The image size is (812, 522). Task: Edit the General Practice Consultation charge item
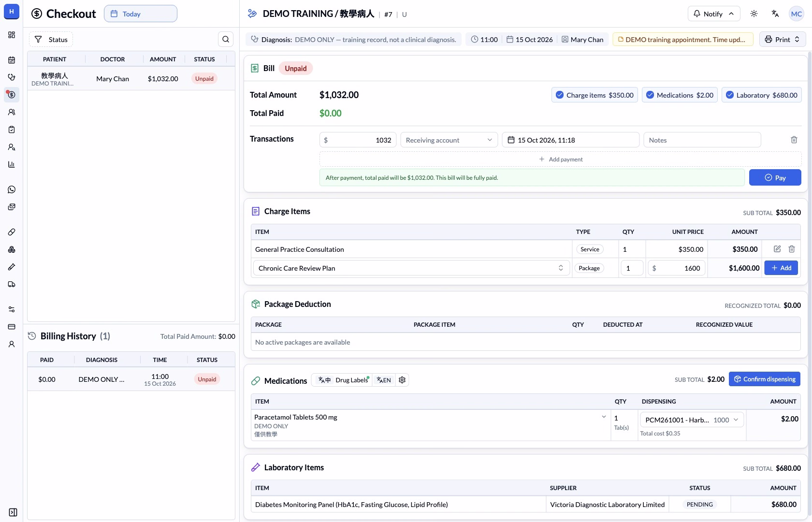(777, 249)
